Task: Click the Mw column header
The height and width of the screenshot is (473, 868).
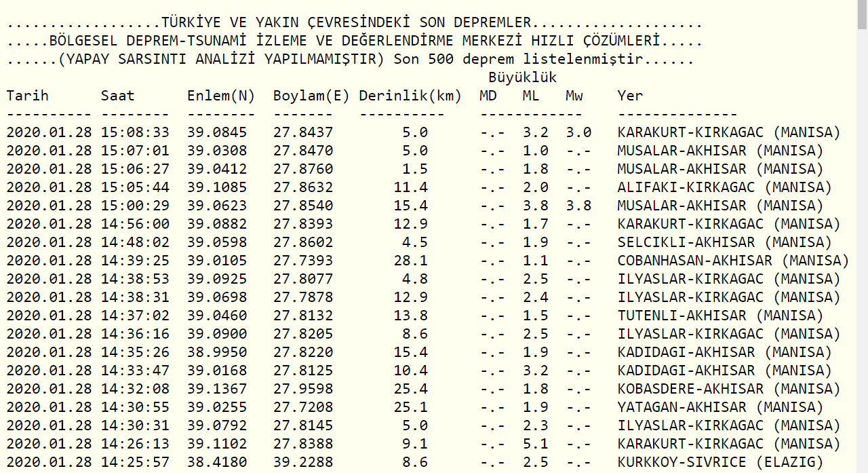Action: click(x=574, y=96)
